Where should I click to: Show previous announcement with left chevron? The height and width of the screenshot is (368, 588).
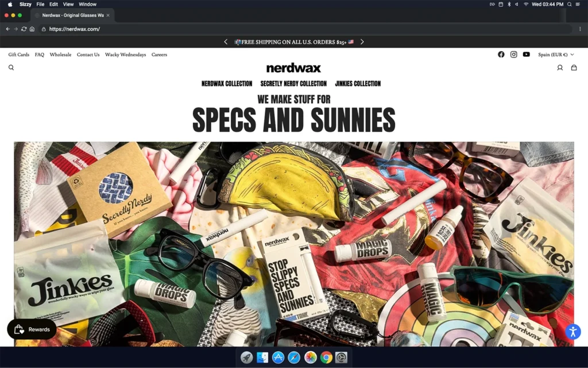(226, 42)
